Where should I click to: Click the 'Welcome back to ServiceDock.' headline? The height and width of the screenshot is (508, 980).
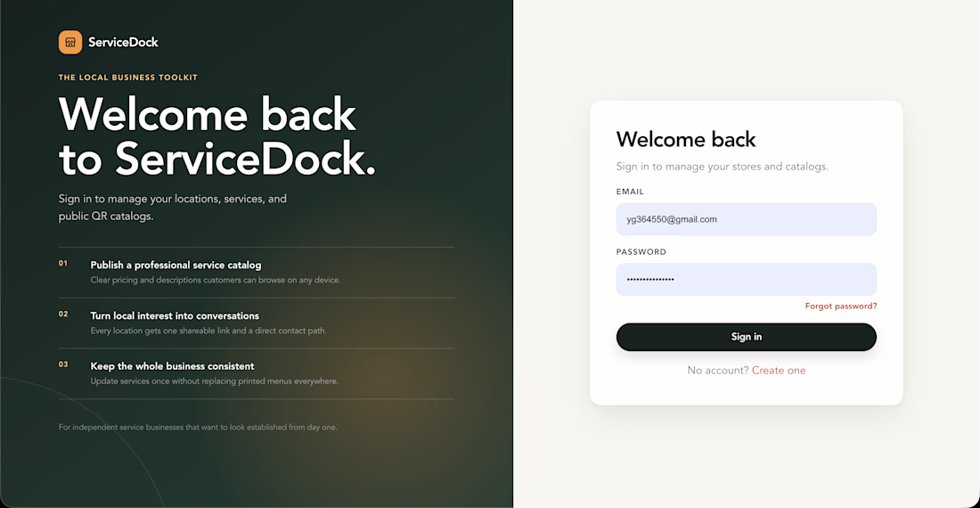click(x=217, y=136)
